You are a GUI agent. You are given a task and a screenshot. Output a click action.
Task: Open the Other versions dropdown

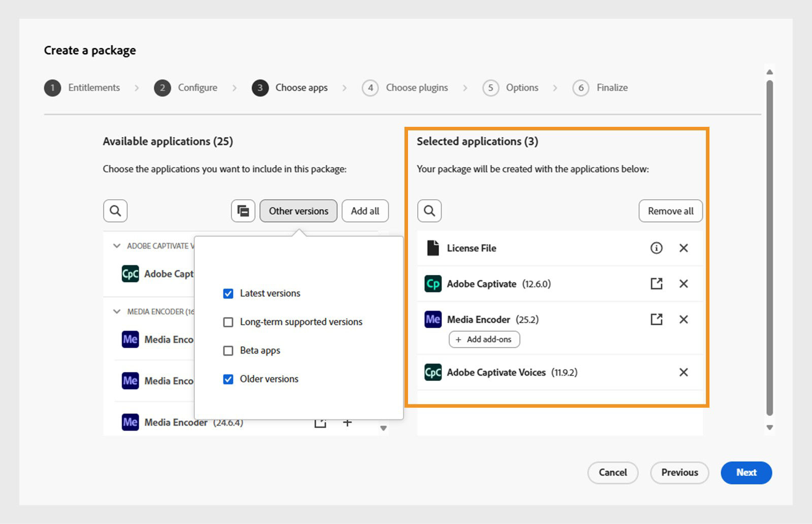[x=298, y=211]
